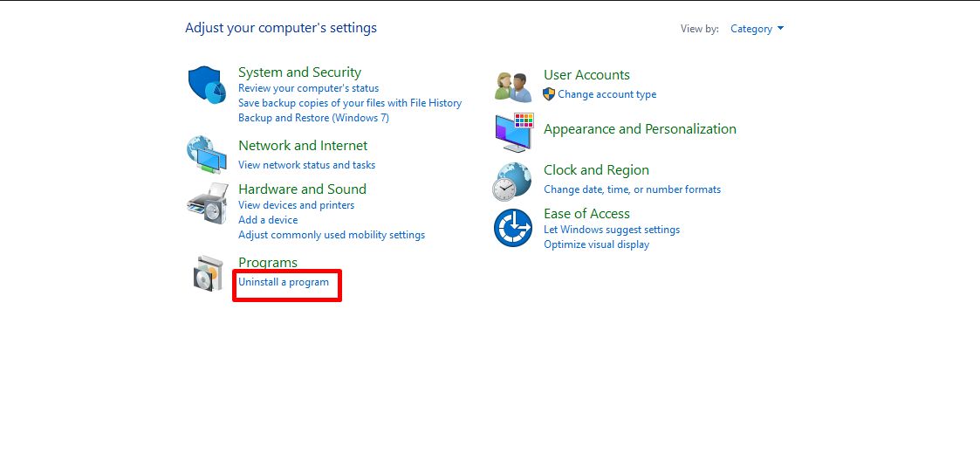
Task: Open the Programs disc box icon
Action: click(208, 273)
